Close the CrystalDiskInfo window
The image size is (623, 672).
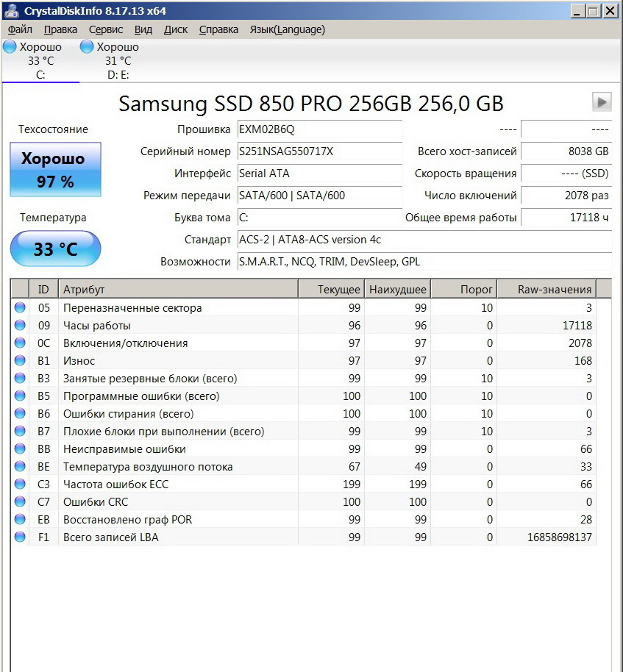(x=610, y=11)
